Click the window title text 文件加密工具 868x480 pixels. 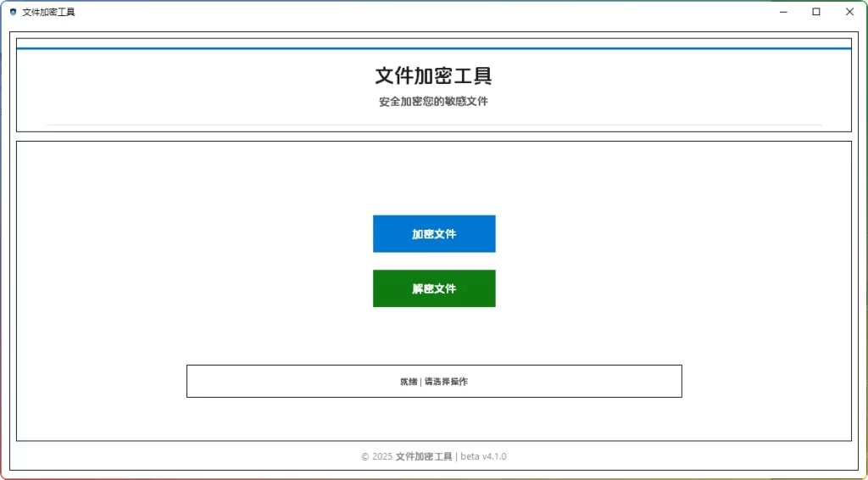pos(48,12)
